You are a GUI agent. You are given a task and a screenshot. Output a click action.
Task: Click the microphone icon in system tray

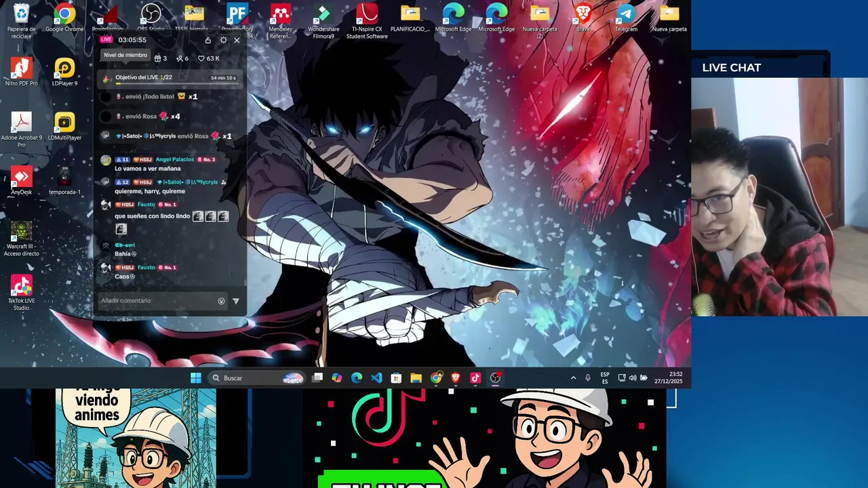tap(588, 378)
